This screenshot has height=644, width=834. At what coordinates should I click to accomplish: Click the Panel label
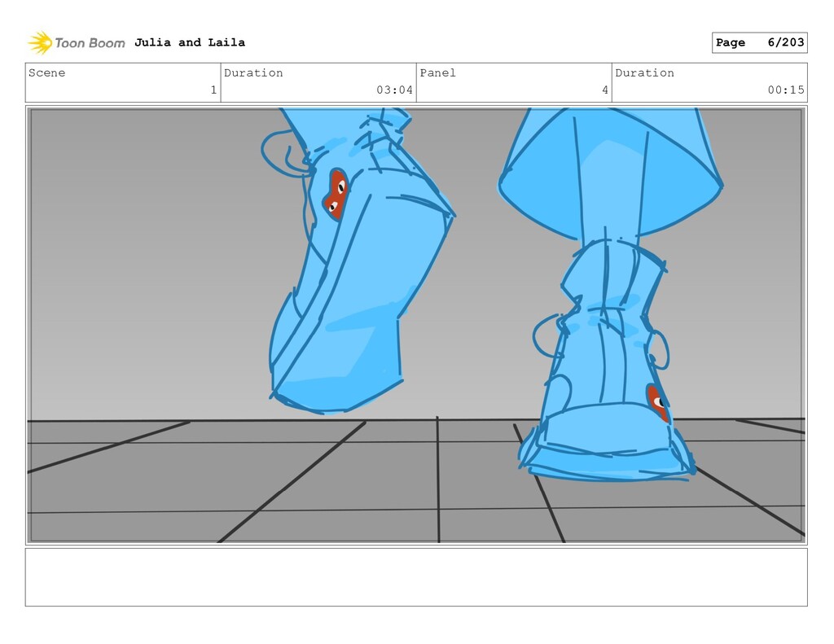click(437, 72)
